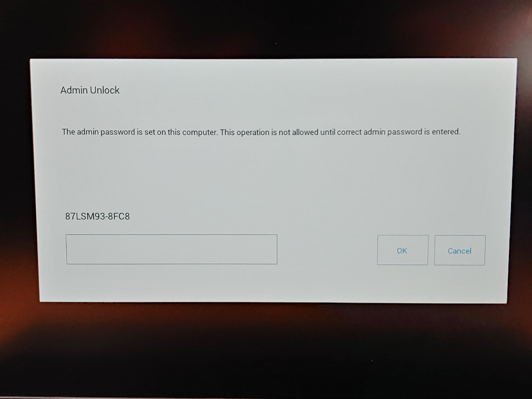
Task: Submit the unlock request using OK
Action: coord(402,250)
